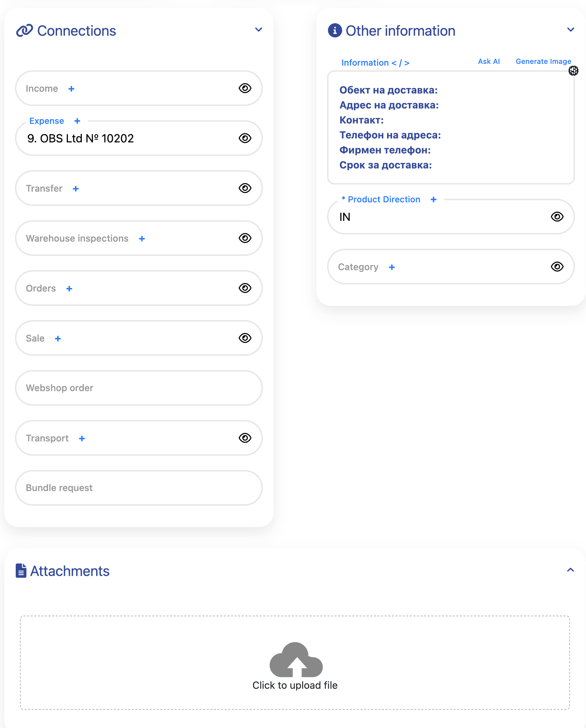The image size is (586, 728).
Task: Add a new Sale connection
Action: coord(58,339)
